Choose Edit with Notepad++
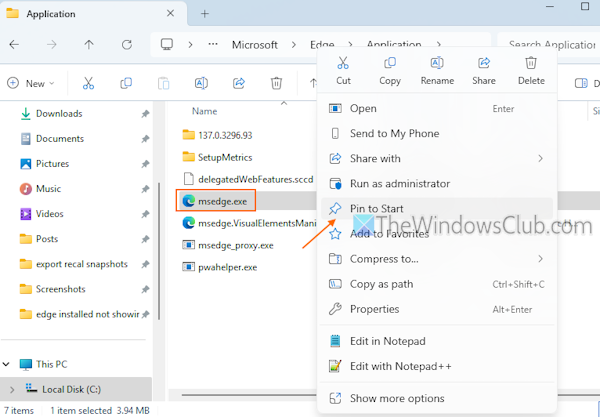The width and height of the screenshot is (600, 417). [x=437, y=367]
